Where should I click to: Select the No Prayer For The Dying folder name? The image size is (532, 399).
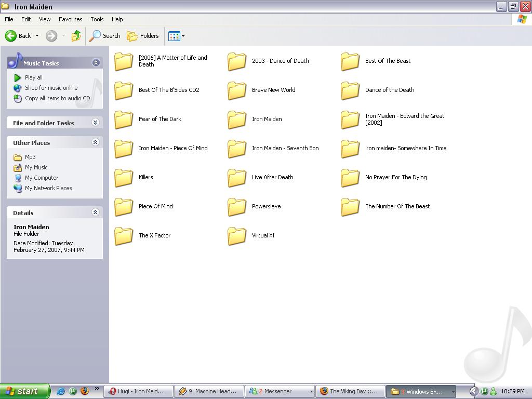[396, 178]
